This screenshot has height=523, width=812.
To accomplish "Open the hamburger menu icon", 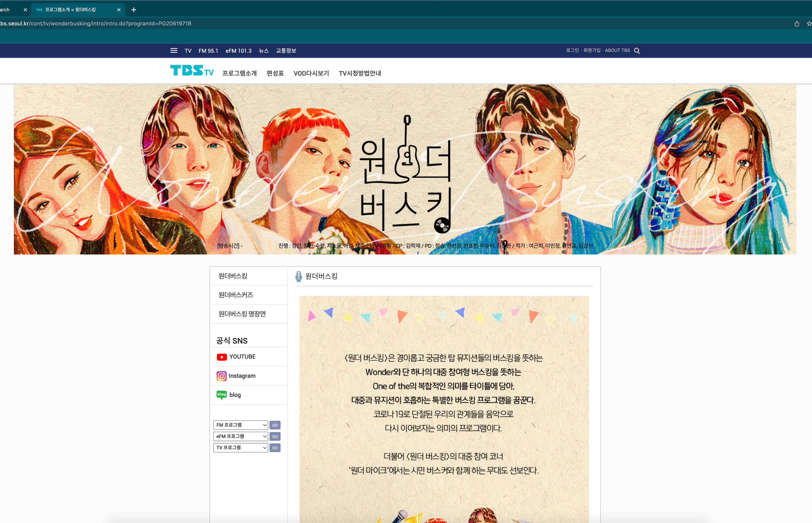I will click(174, 51).
